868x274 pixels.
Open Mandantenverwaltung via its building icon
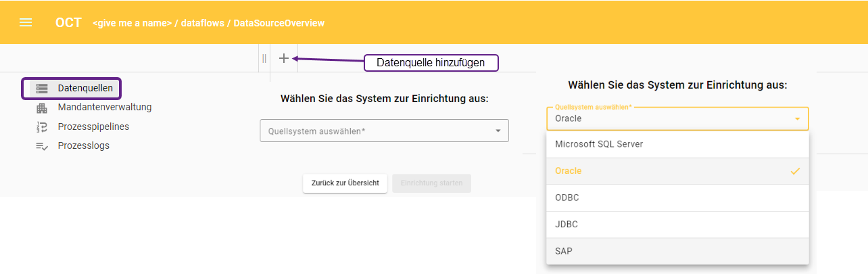pyautogui.click(x=42, y=108)
